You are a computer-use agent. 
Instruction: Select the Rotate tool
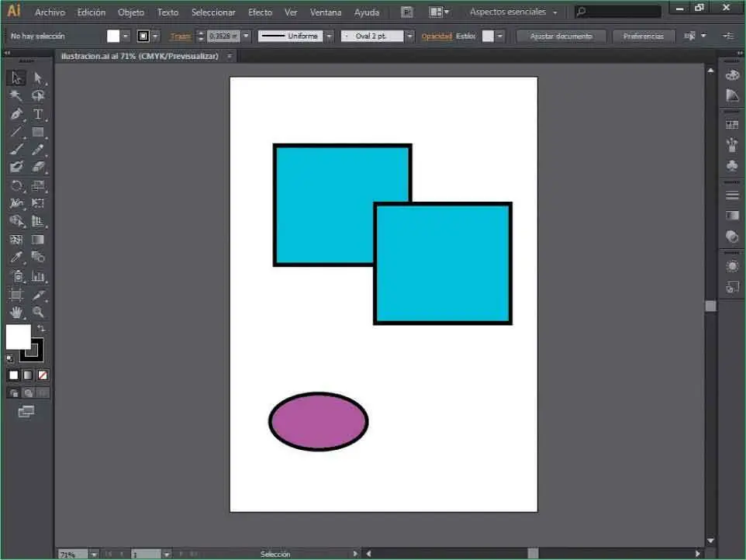[16, 186]
